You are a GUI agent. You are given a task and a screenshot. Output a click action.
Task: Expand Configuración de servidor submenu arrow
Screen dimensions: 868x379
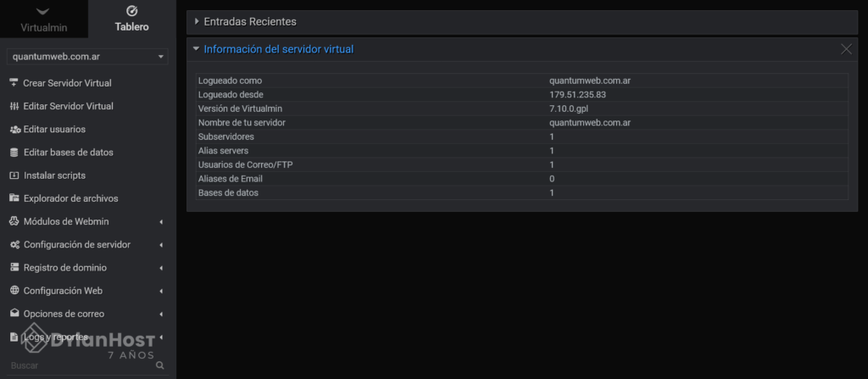pos(161,245)
